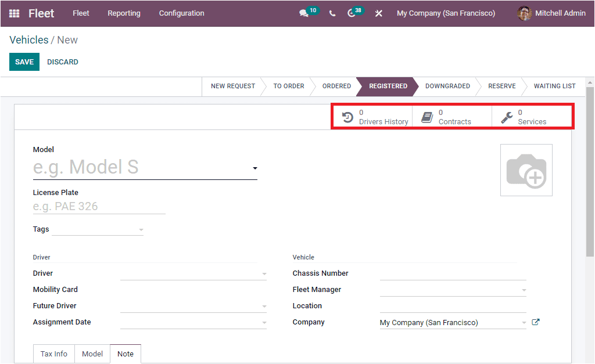595x364 pixels.
Task: Click the Mitchell Admin avatar
Action: coord(524,13)
